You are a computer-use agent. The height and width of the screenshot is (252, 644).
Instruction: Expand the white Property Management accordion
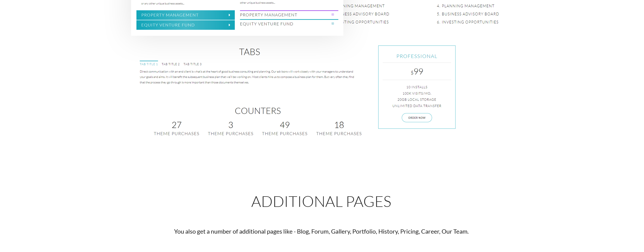(x=289, y=15)
